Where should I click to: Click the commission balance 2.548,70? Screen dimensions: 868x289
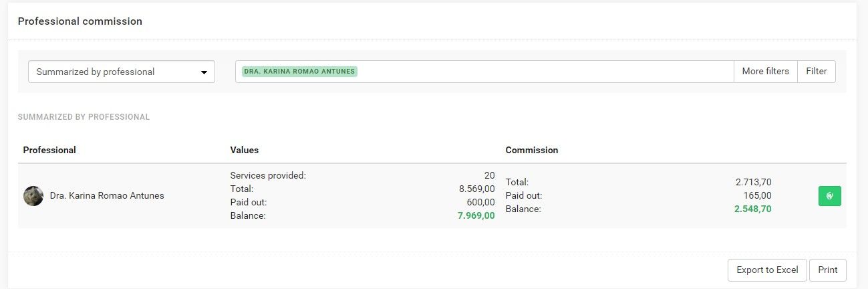[x=752, y=209]
